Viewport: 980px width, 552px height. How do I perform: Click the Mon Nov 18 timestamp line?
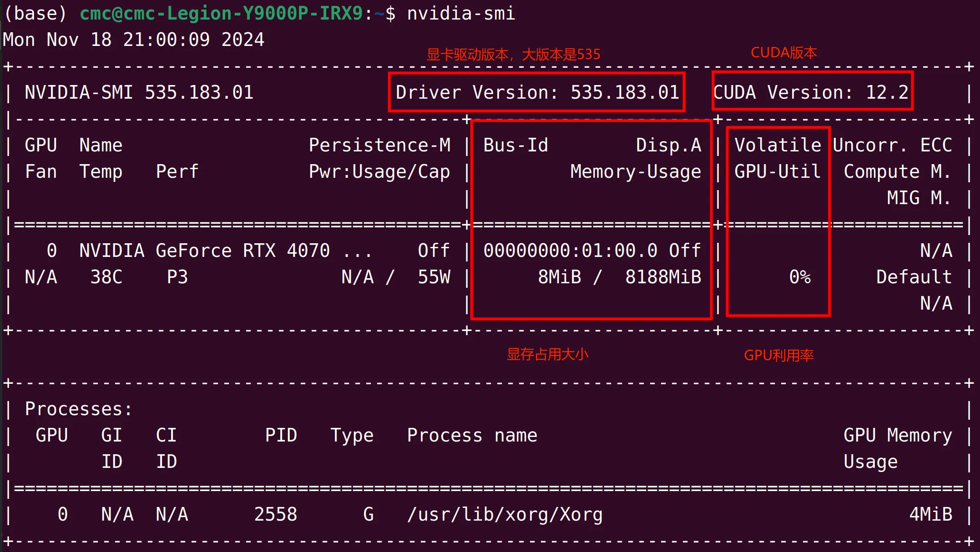pos(133,40)
